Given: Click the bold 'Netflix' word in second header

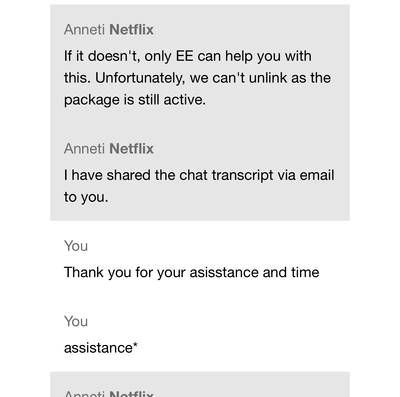Looking at the screenshot, I should point(131,149).
